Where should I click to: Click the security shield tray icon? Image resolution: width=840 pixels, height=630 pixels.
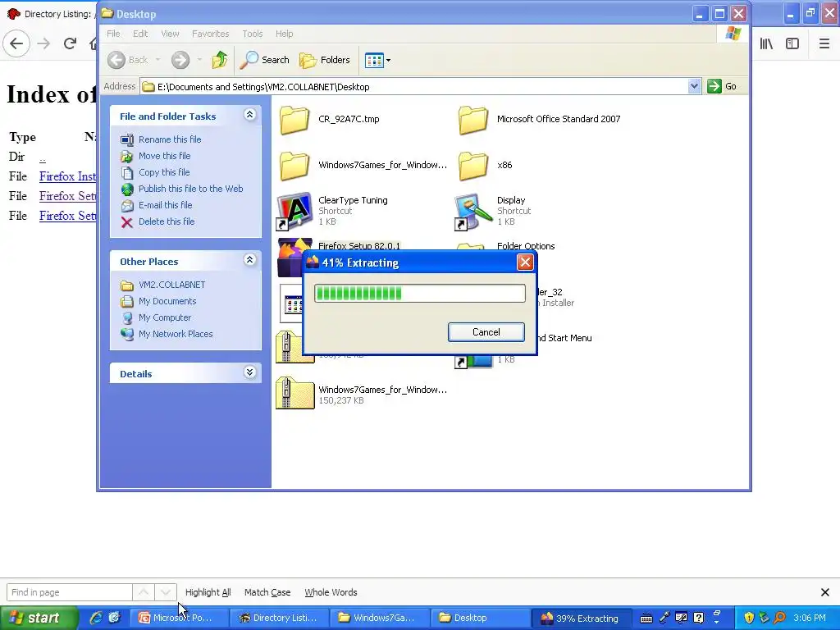click(x=749, y=618)
